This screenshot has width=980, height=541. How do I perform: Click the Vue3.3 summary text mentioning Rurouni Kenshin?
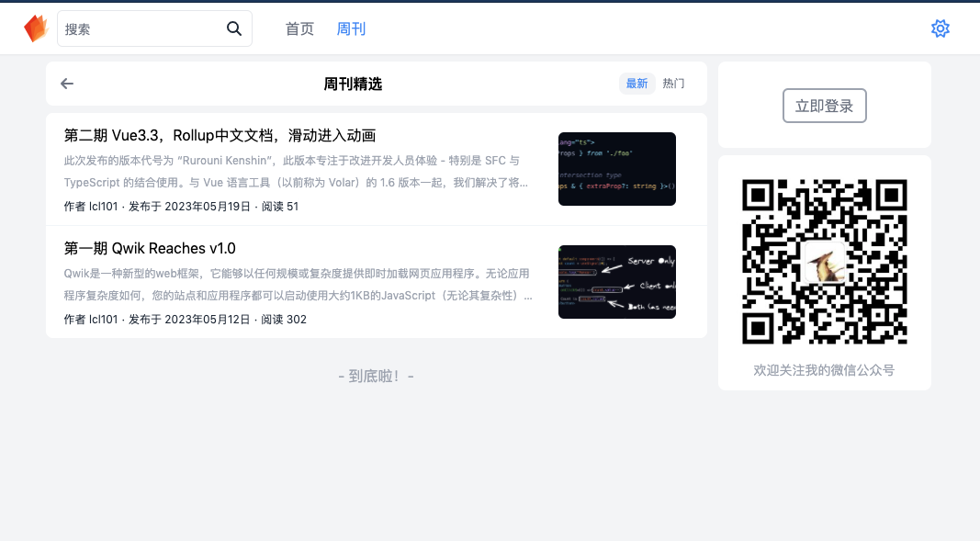point(297,172)
